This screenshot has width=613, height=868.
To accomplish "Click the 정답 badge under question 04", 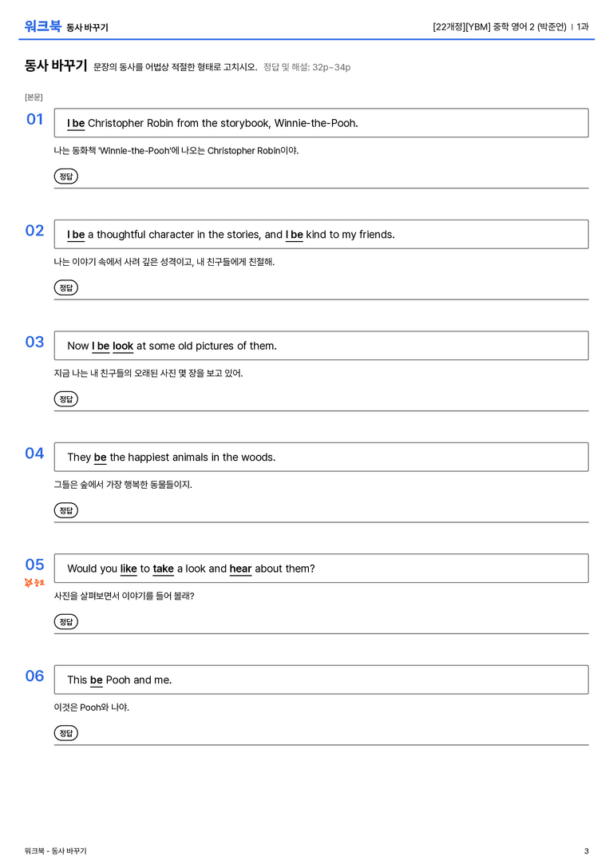I will (65, 510).
